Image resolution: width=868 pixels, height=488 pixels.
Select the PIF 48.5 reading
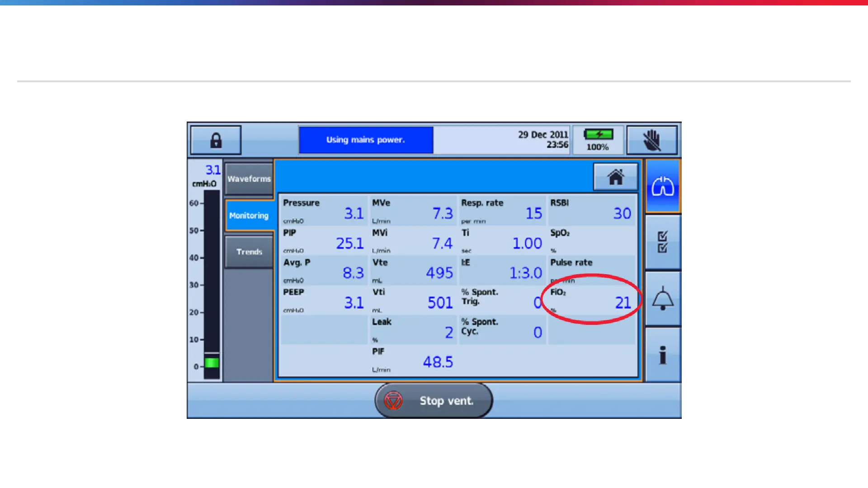(x=413, y=360)
